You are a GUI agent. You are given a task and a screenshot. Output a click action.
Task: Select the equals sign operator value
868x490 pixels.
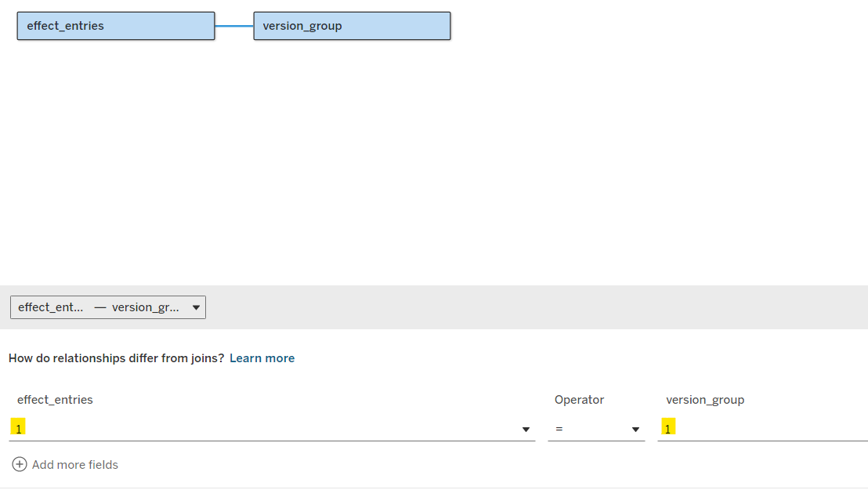(x=559, y=429)
